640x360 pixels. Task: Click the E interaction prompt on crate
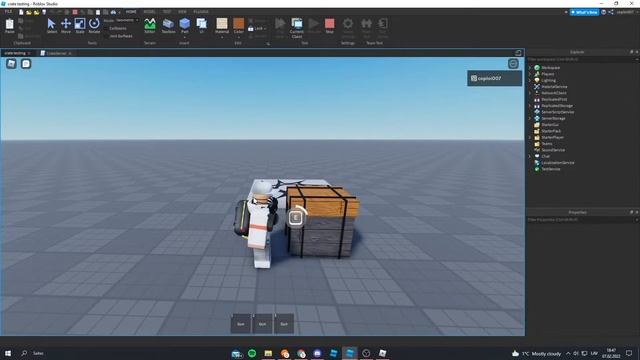[296, 218]
